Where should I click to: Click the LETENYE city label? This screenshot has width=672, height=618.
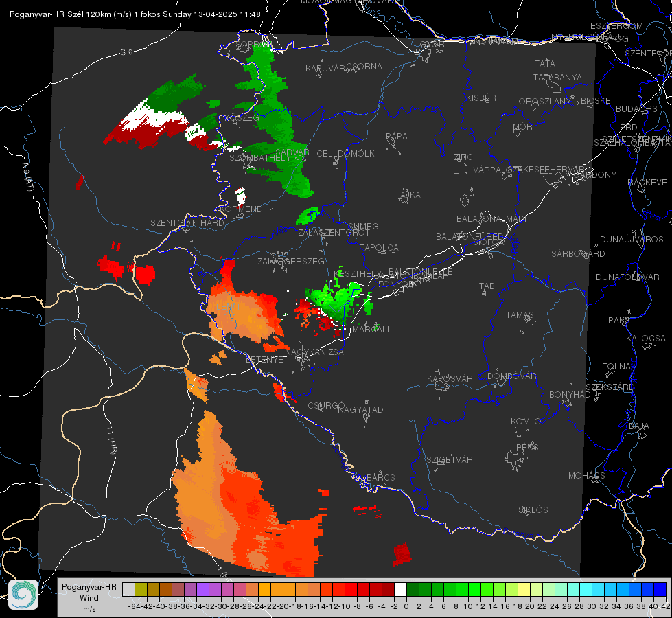tap(264, 359)
